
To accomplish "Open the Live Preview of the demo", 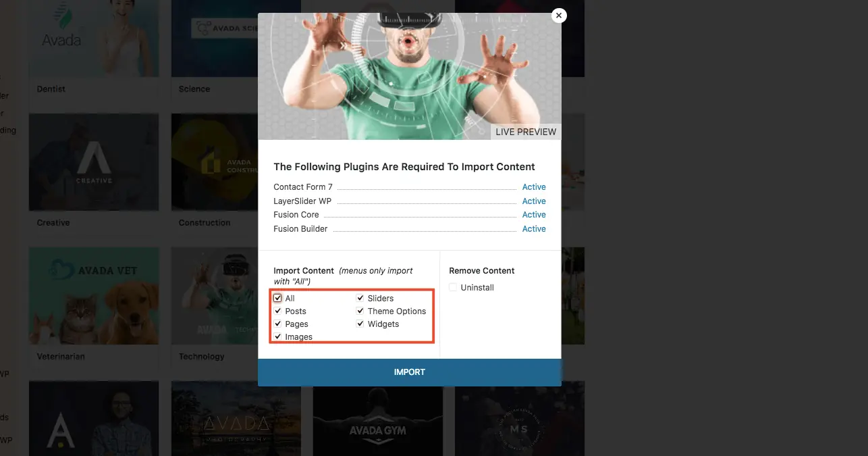I will [526, 132].
